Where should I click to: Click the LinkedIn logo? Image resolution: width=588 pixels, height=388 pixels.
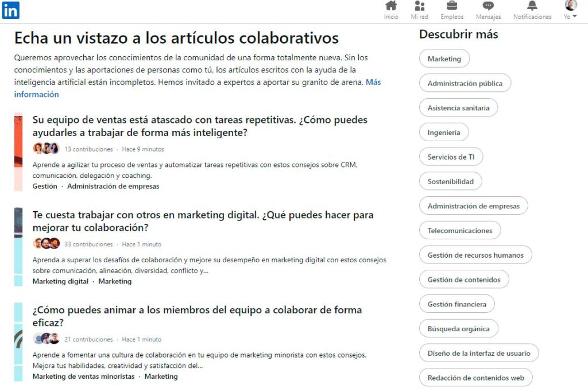(x=11, y=11)
